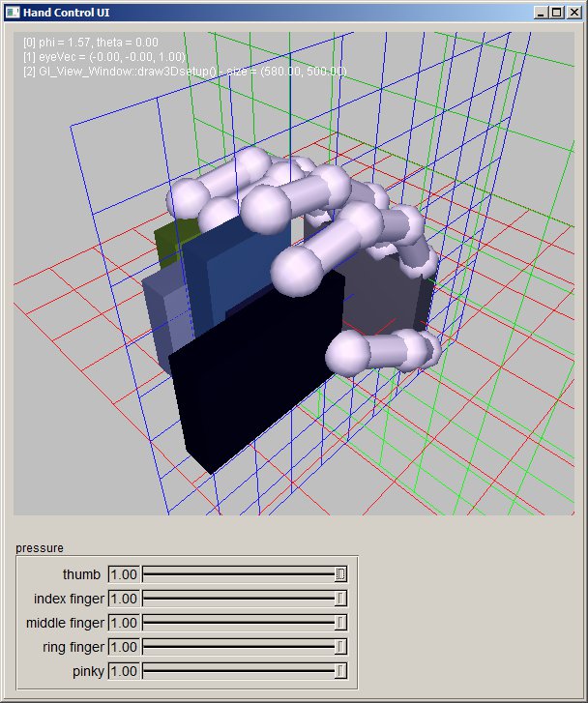Click the olive green box in viewport

(x=166, y=240)
